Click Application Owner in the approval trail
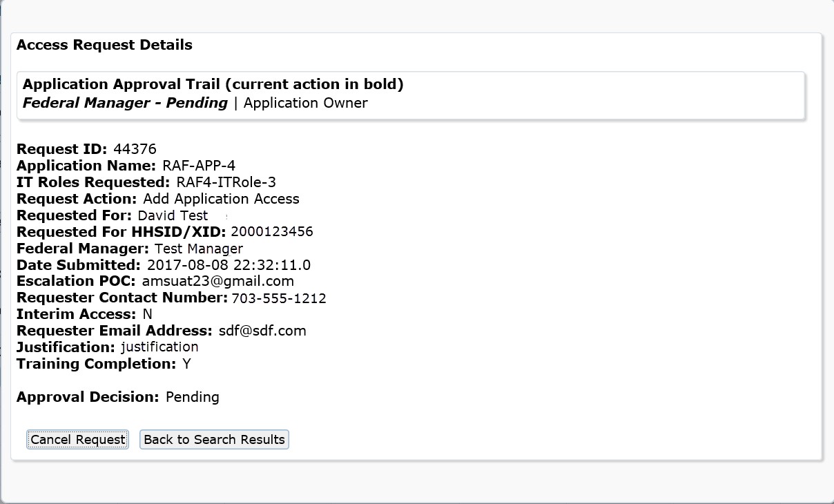 (x=305, y=103)
